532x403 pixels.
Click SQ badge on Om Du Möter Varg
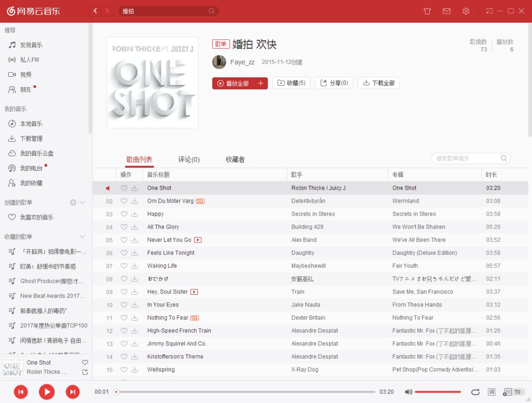(200, 201)
